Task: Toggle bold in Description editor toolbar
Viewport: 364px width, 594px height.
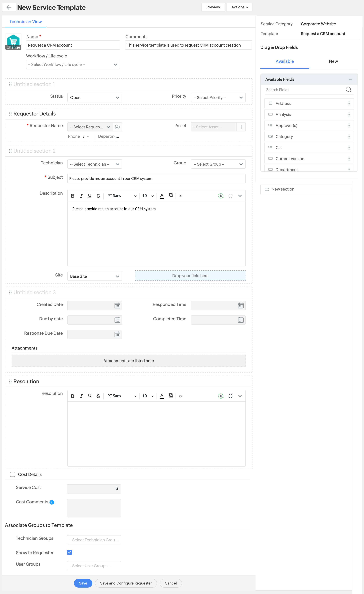Action: (x=73, y=196)
